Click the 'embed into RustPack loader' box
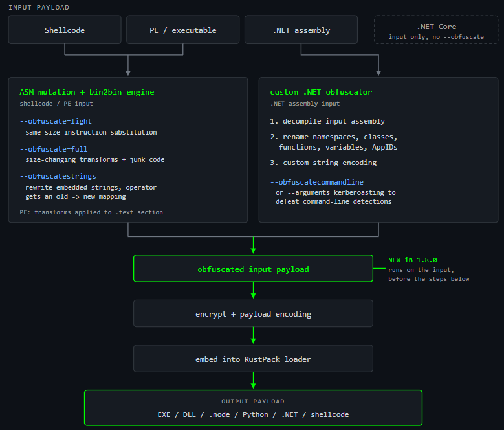This screenshot has height=430, width=504. [253, 359]
